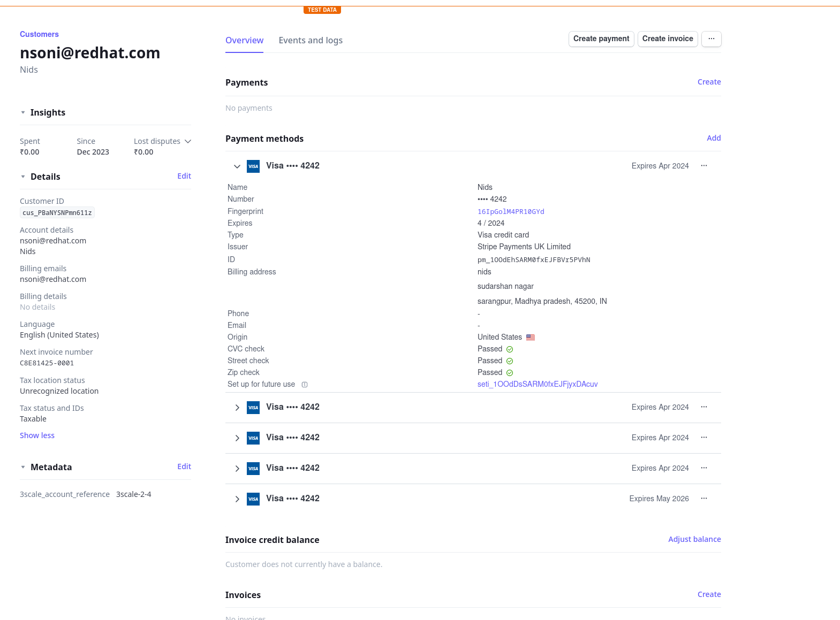Click the United States flag icon in Origin
The height and width of the screenshot is (620, 840).
[531, 338]
